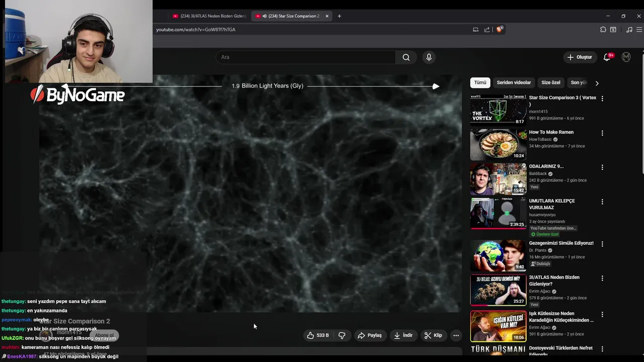Select the Size özel filter chip
644x362 pixels.
tap(551, 82)
